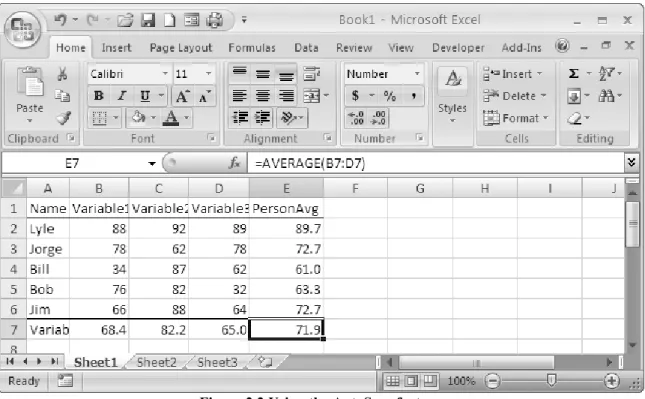The height and width of the screenshot is (399, 645).
Task: Click the Insert cells button
Action: pyautogui.click(x=512, y=74)
